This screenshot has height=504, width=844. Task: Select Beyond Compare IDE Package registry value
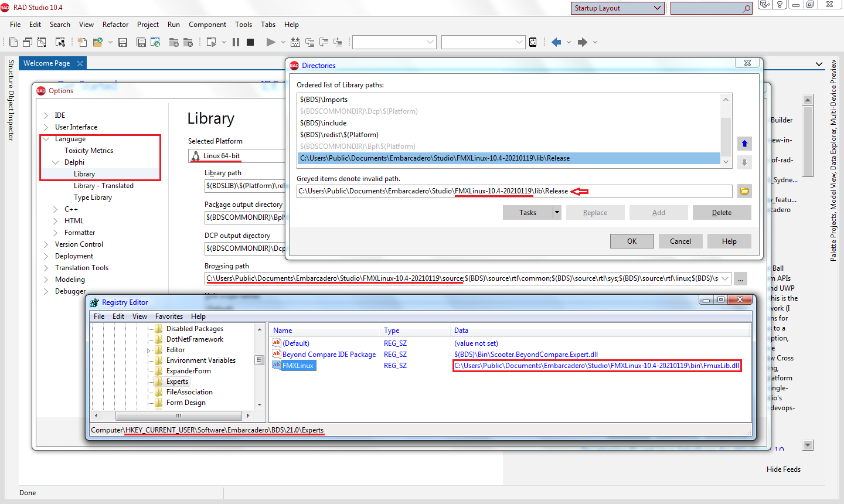click(x=329, y=355)
